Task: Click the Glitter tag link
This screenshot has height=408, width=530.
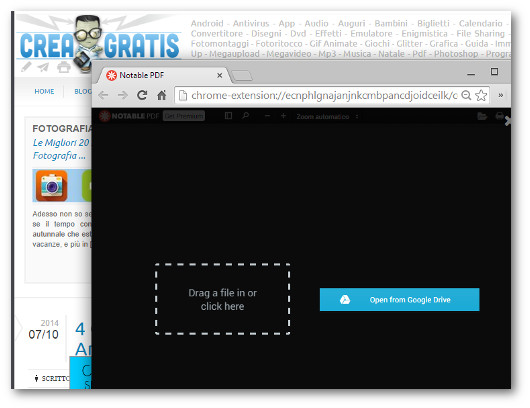Action: pyautogui.click(x=409, y=44)
